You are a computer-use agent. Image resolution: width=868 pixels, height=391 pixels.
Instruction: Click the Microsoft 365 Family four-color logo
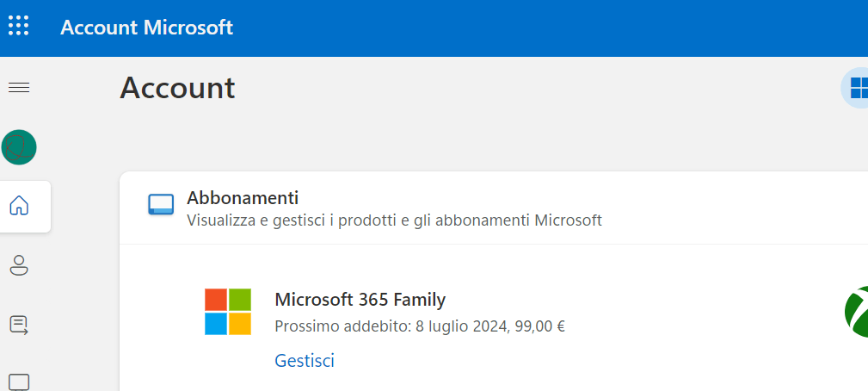pyautogui.click(x=228, y=312)
